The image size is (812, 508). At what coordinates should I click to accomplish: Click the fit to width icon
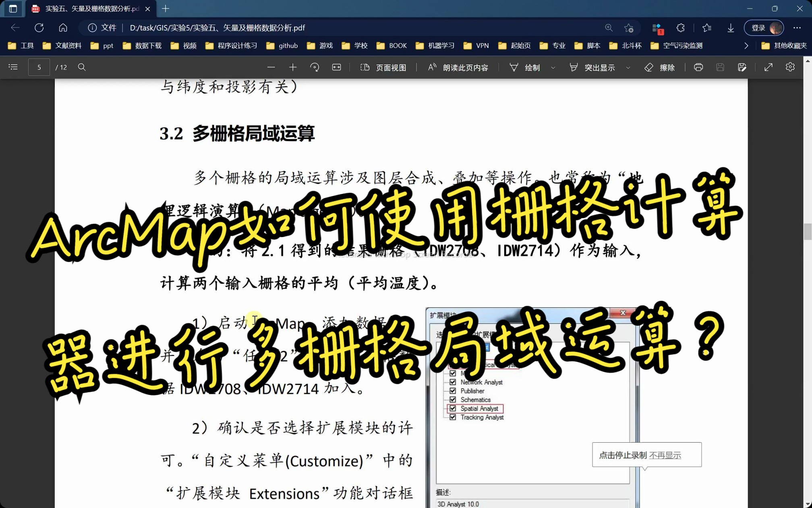point(336,67)
